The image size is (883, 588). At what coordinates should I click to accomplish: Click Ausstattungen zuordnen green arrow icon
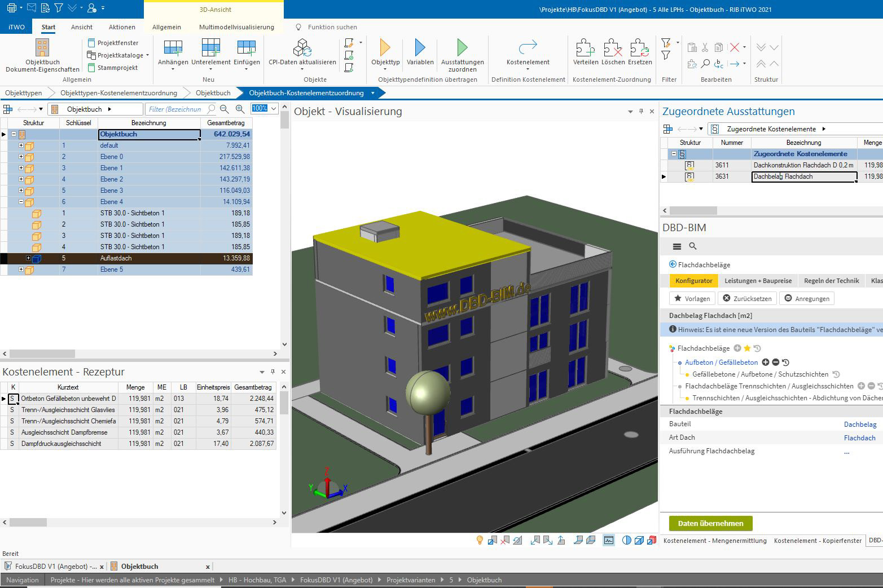coord(462,48)
